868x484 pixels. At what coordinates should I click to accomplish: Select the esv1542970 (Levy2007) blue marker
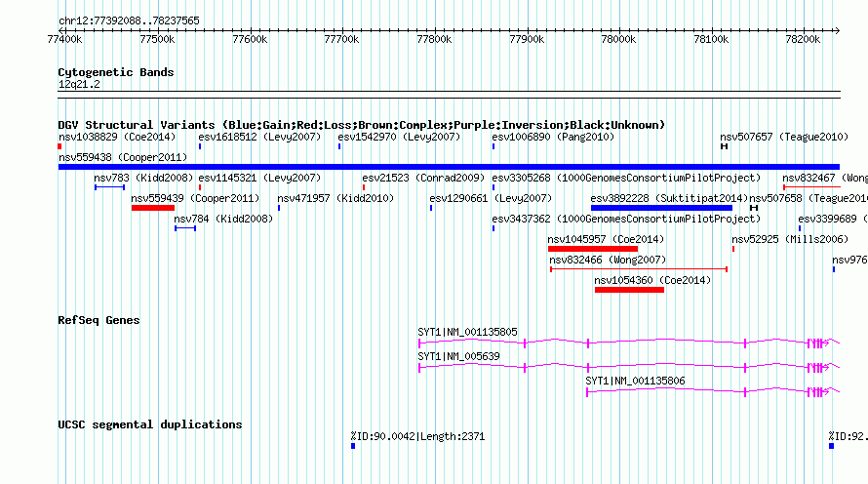(x=339, y=146)
